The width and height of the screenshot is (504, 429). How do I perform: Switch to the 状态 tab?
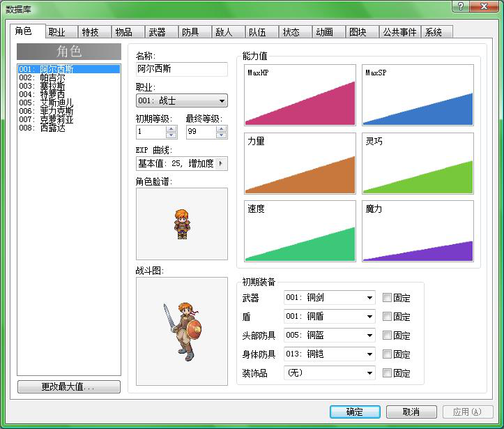coord(295,32)
